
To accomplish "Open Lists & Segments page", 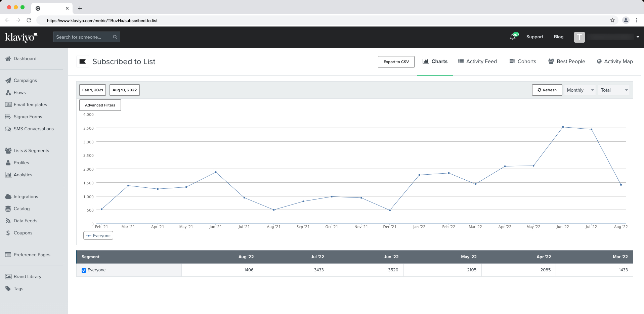I will (31, 150).
